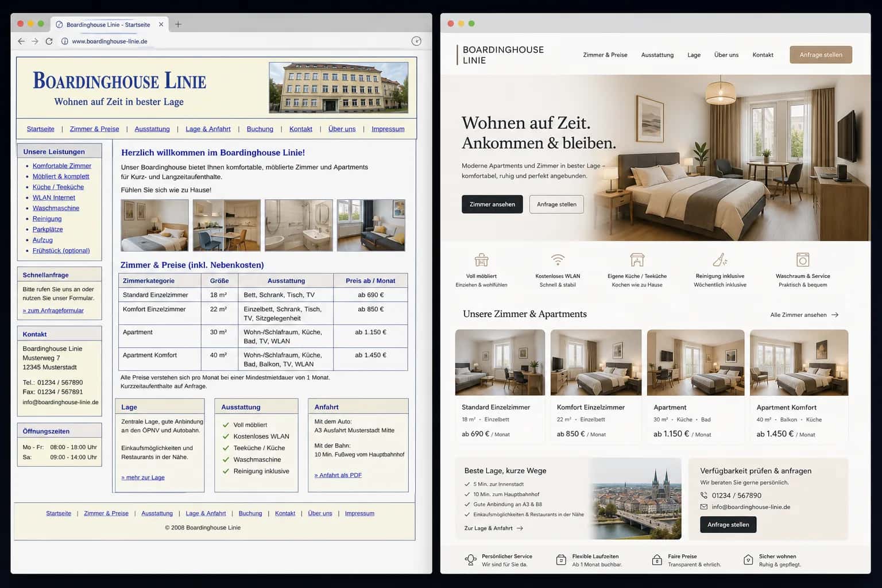Click the info@boardinghouse-linie.de address in the new site
The height and width of the screenshot is (588, 882).
click(x=751, y=507)
